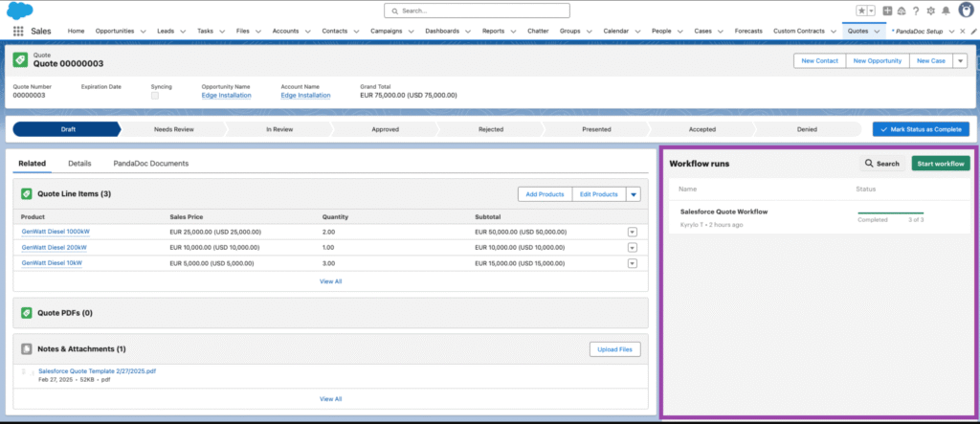Edit navigation bar pencil icon
This screenshot has height=424, width=980.
tap(974, 31)
